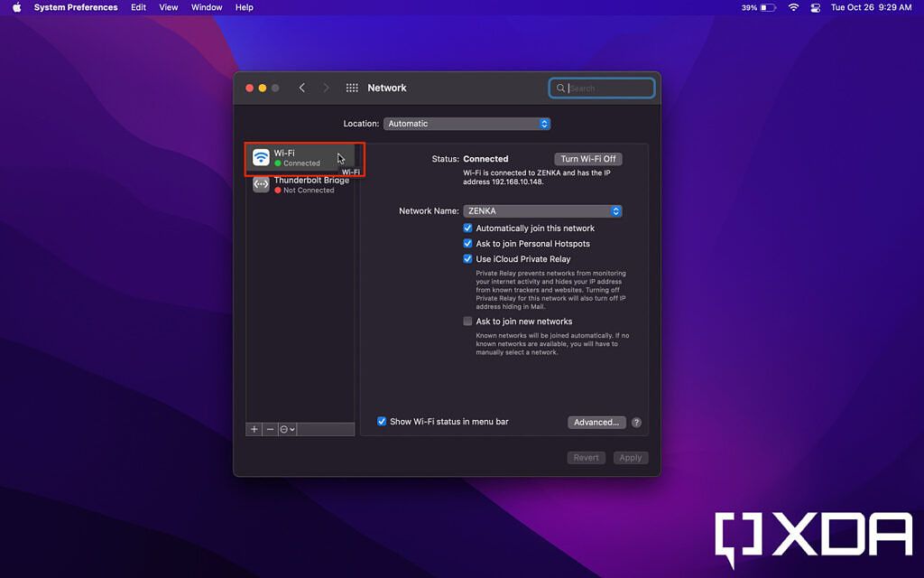Click the Wi-Fi icon in the menu bar
This screenshot has height=578, width=924.
click(792, 7)
